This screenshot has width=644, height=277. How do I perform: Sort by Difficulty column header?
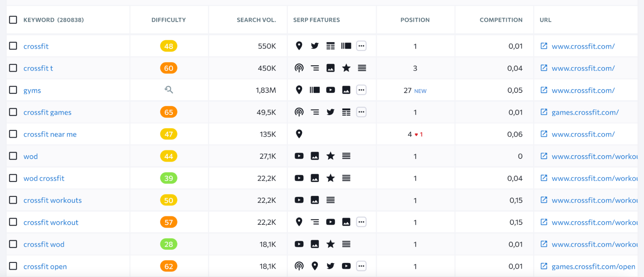click(168, 20)
